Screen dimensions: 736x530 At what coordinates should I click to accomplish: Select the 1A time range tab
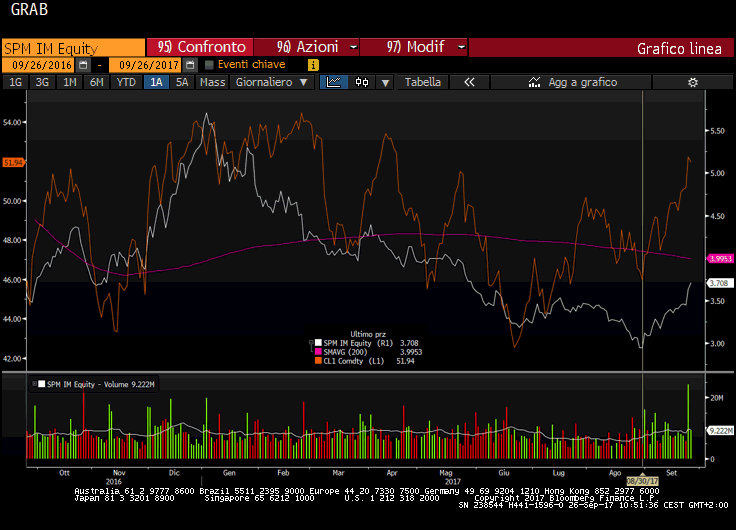tap(156, 82)
